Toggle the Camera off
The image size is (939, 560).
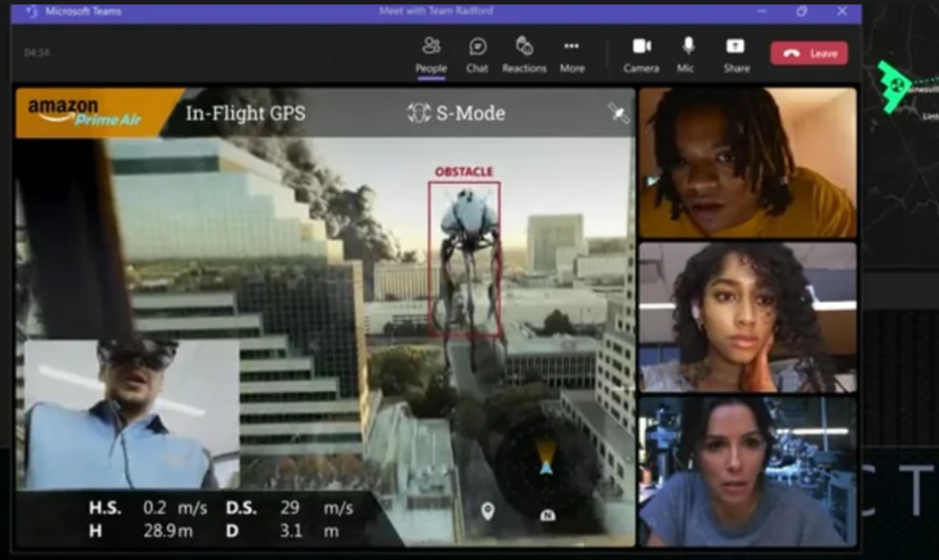pos(641,55)
